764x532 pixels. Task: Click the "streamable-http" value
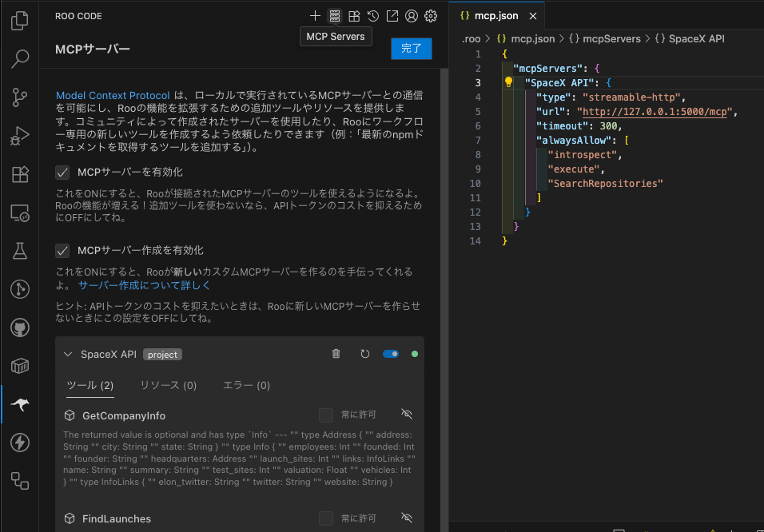[631, 97]
